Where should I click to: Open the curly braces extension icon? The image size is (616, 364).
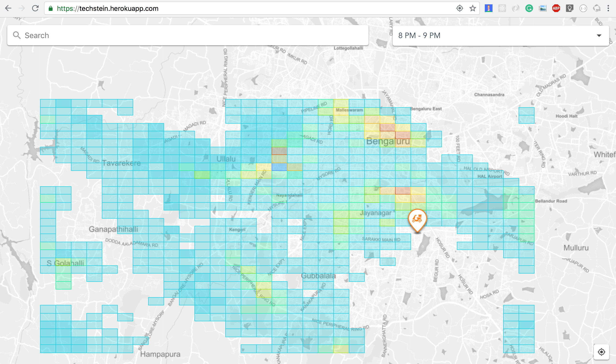pos(583,8)
